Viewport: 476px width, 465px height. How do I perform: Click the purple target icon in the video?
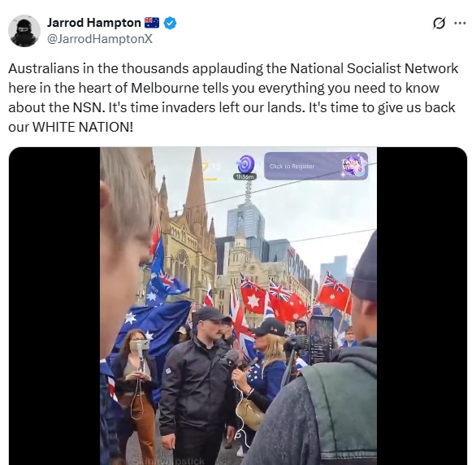point(245,164)
